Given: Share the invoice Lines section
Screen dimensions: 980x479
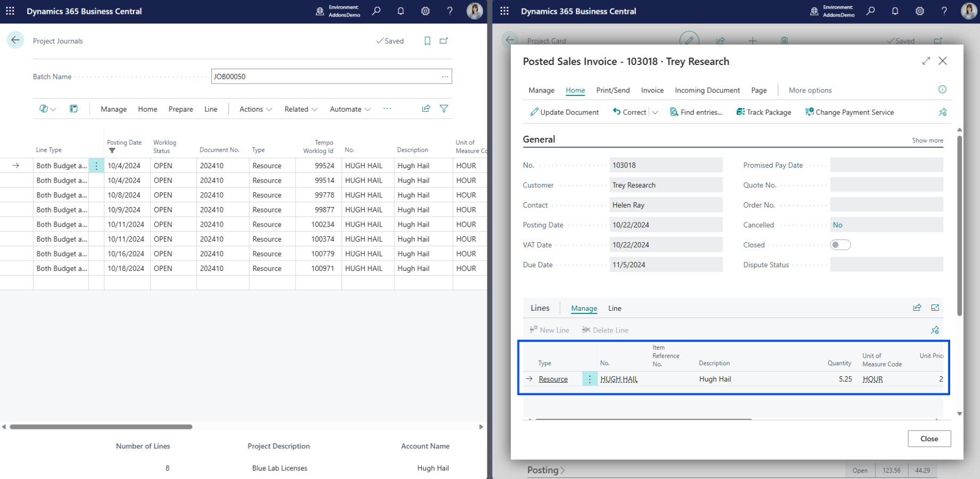Looking at the screenshot, I should coord(917,308).
